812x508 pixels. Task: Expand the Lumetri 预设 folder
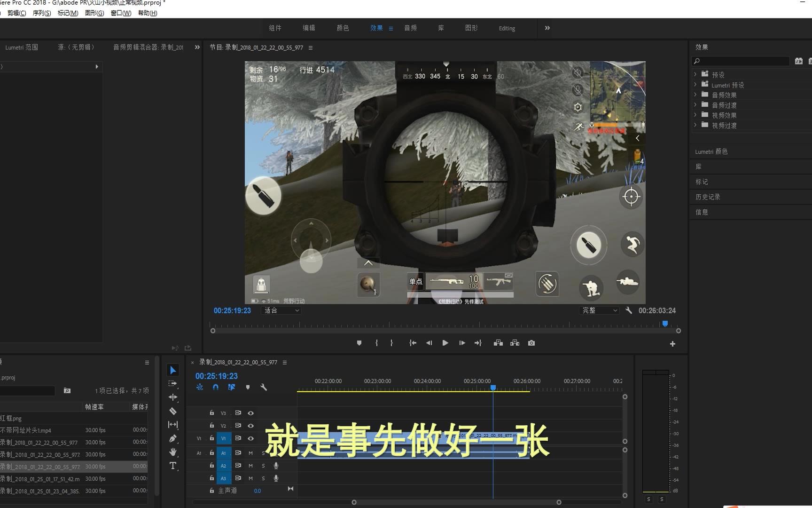pyautogui.click(x=695, y=85)
